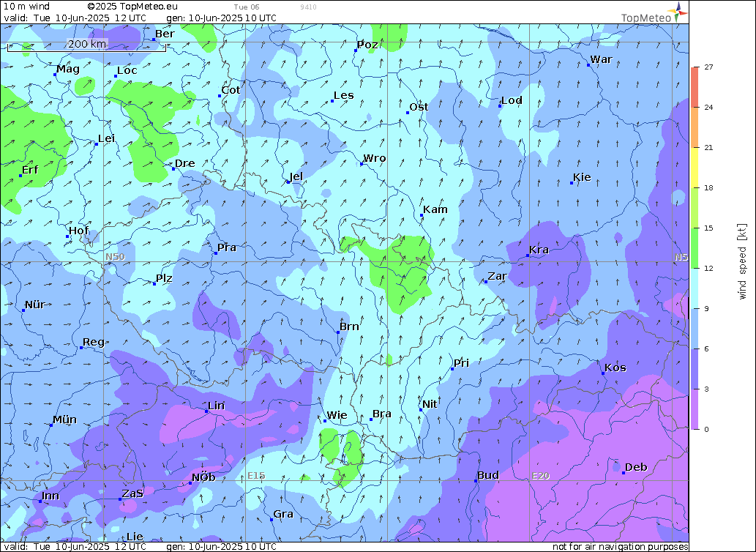756x552 pixels.
Task: Select the Inn city label
Action: (x=50, y=496)
